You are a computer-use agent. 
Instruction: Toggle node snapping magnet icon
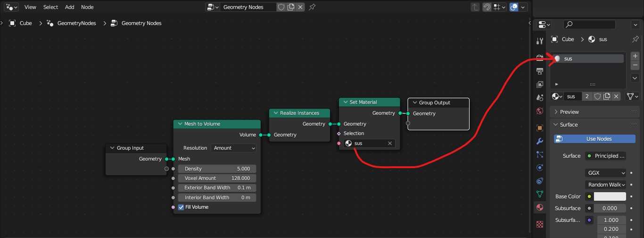point(487,7)
